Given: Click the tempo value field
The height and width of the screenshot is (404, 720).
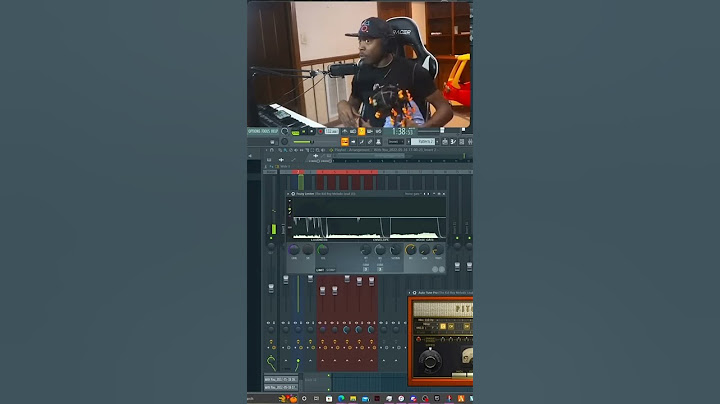Looking at the screenshot, I should point(332,131).
